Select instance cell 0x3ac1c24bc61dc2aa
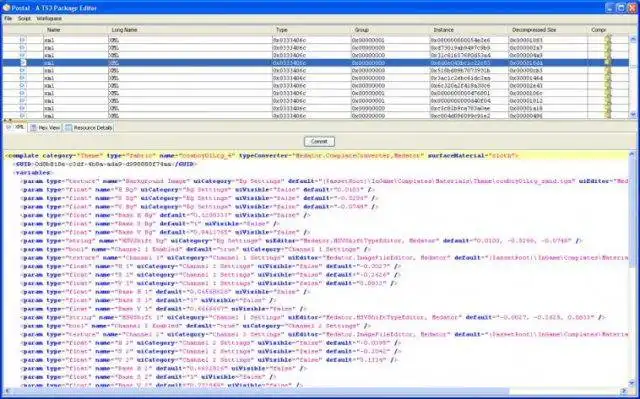 pyautogui.click(x=469, y=78)
